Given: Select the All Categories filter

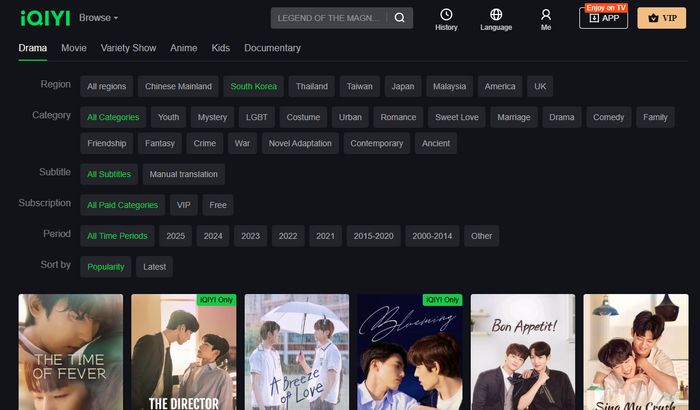Looking at the screenshot, I should tap(113, 117).
